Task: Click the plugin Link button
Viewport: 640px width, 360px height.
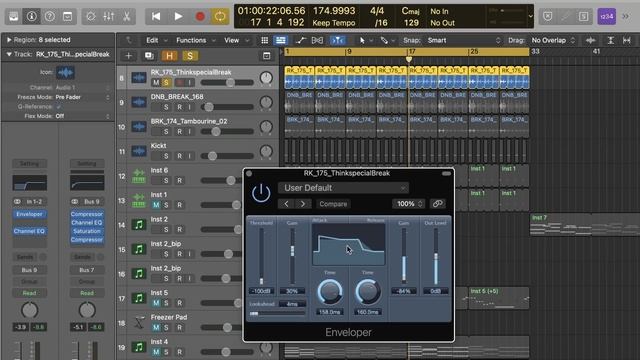Action: coord(437,204)
